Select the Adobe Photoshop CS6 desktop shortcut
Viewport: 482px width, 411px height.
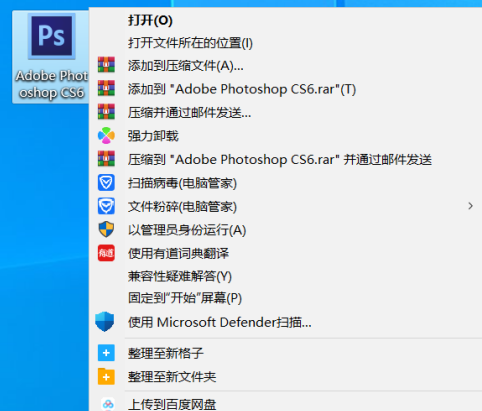[x=51, y=57]
